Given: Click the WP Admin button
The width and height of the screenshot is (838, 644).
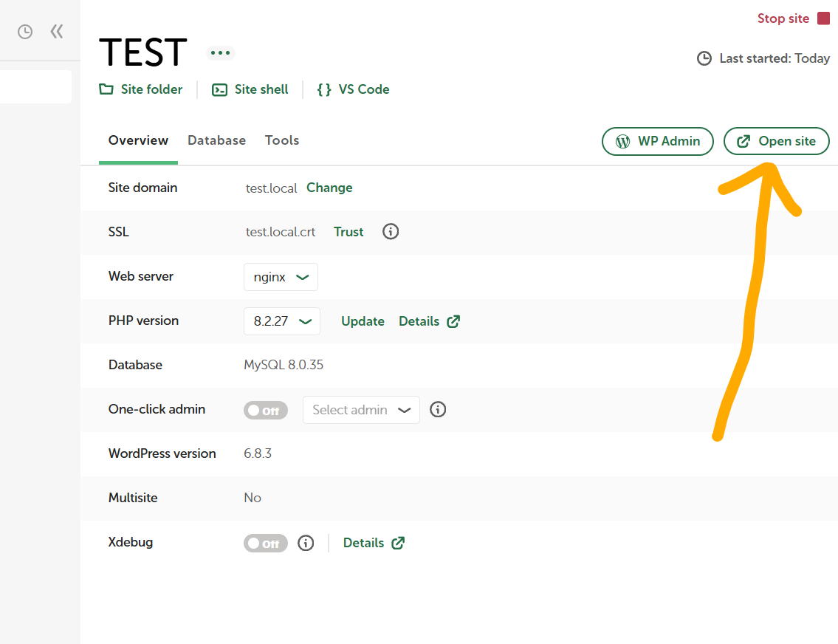Looking at the screenshot, I should click(x=658, y=141).
